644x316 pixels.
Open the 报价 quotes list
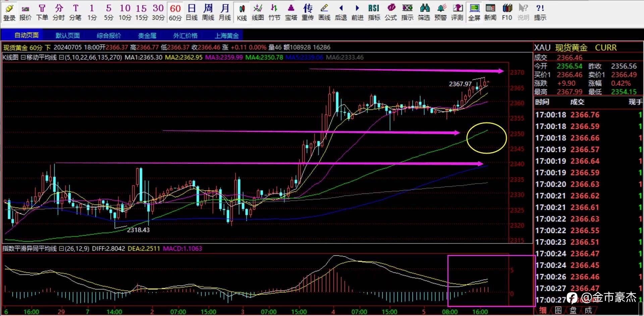[25, 12]
